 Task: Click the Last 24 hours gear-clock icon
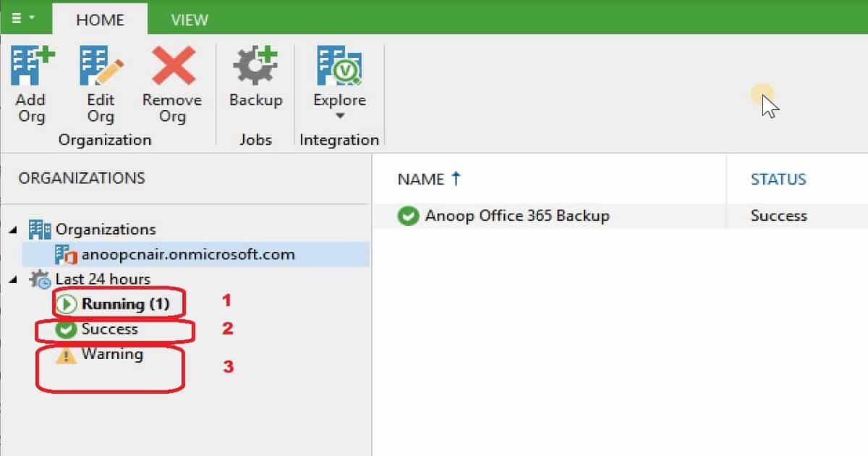pyautogui.click(x=39, y=279)
